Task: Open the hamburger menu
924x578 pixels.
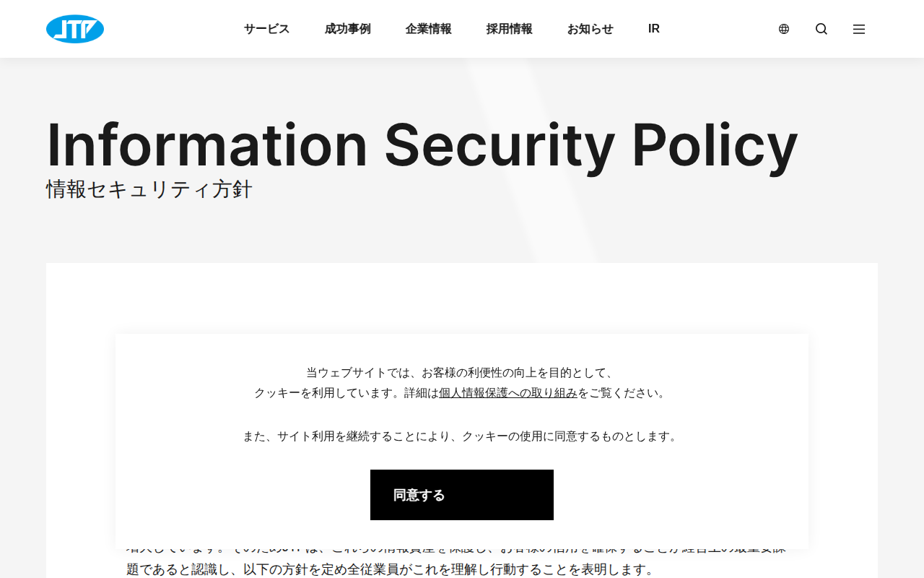Action: pos(859,29)
